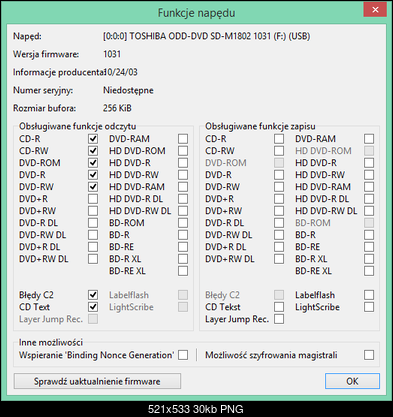
Task: Toggle HD DVD-R DL checkbox under read functions
Action: [183, 199]
